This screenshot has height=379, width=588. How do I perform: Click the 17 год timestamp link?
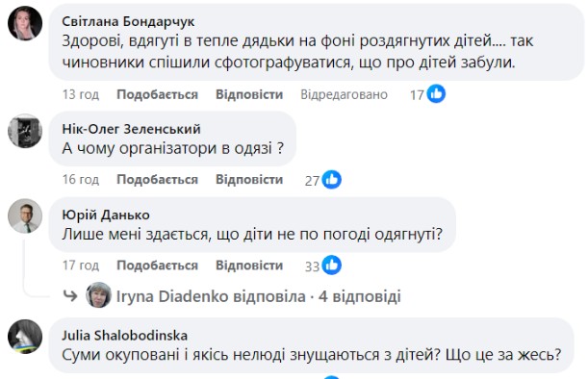coord(81,265)
